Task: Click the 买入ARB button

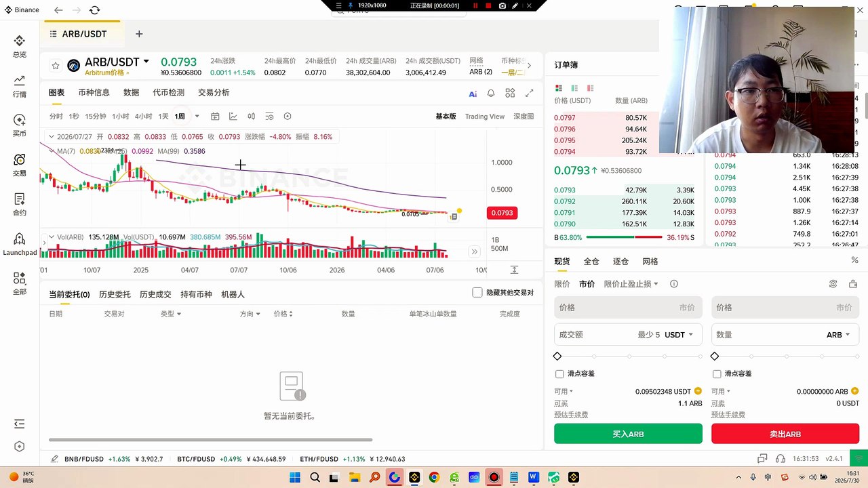Action: [628, 434]
